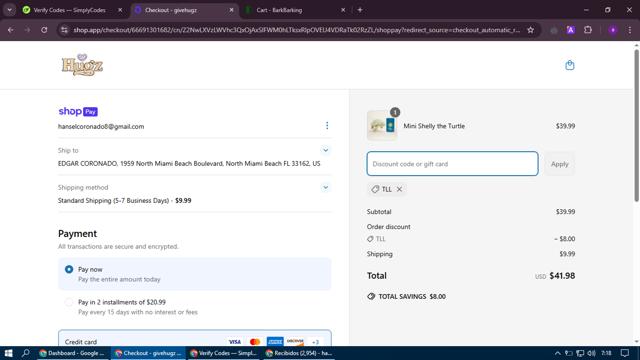Close the Cart BarkBarking tab
Screen dimensions: 640x360
[343, 10]
